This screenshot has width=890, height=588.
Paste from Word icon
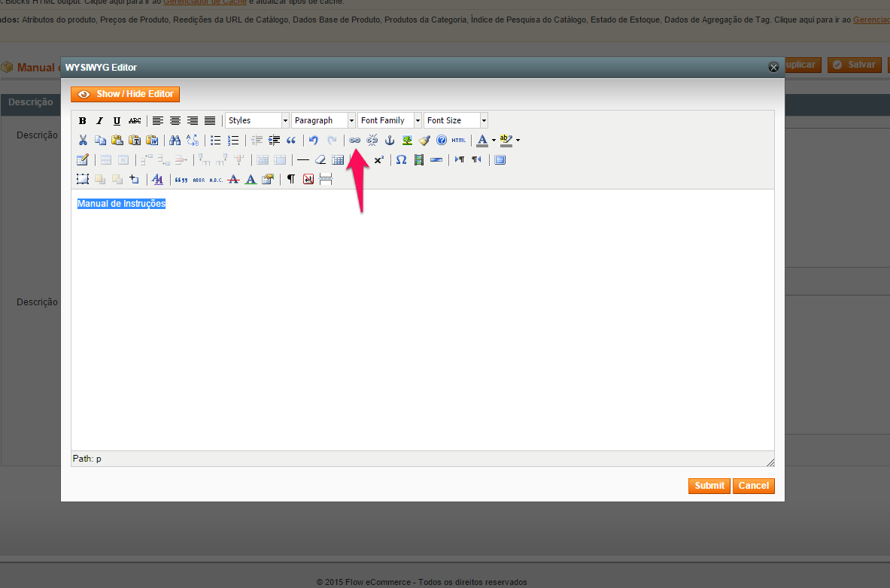click(152, 140)
